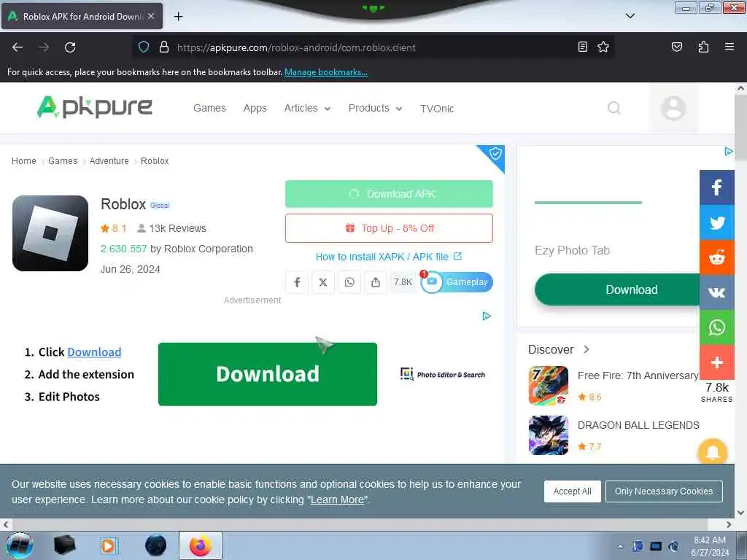Open DRAGON BALL LEGENDS game title

(638, 425)
